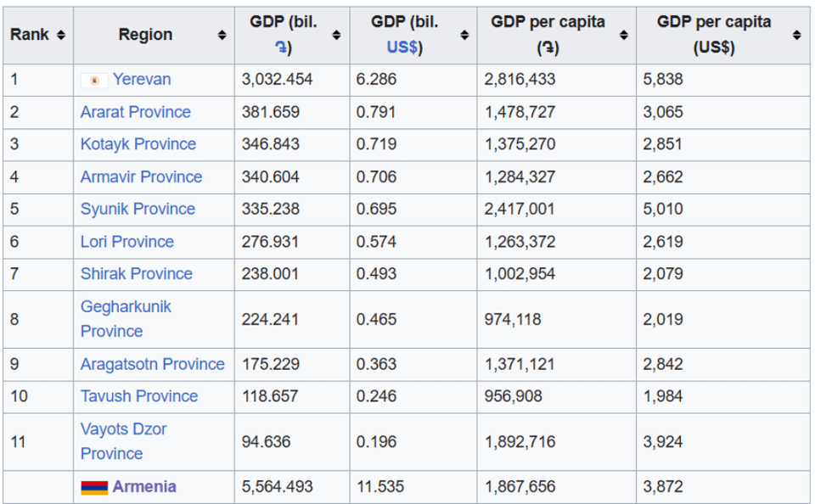
Task: Sort GDP per capita (US$) column
Action: (796, 36)
